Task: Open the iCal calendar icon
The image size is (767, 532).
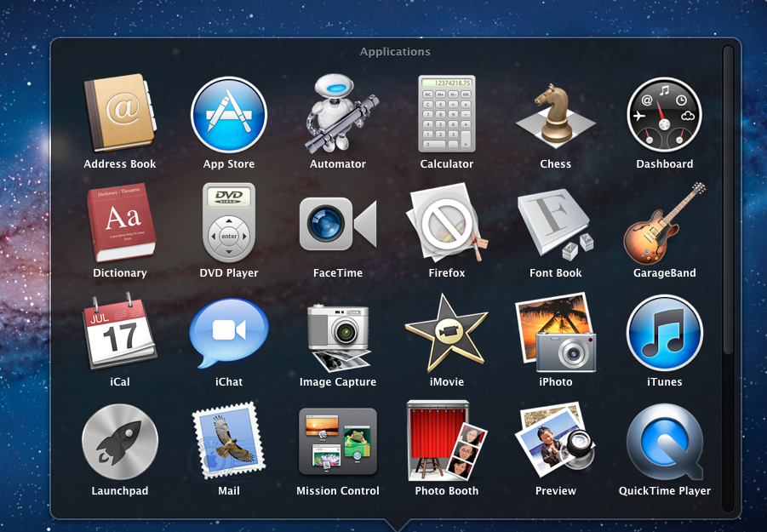Action: point(120,331)
